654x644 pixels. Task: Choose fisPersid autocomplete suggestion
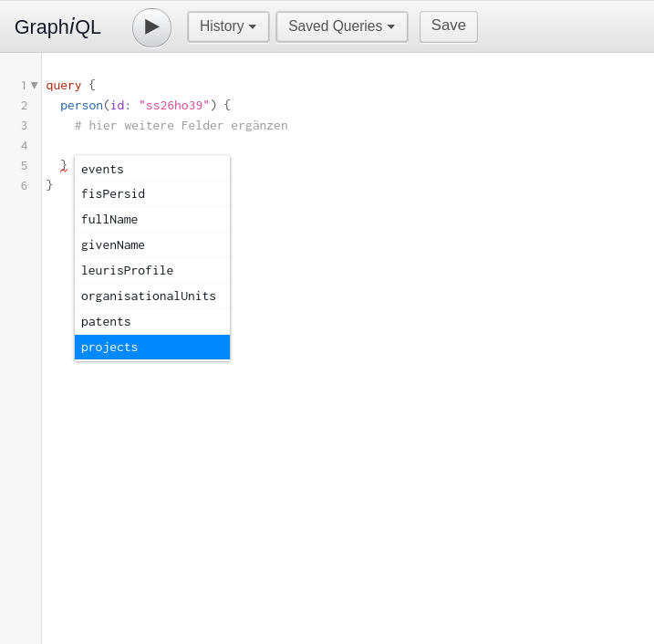click(x=152, y=194)
